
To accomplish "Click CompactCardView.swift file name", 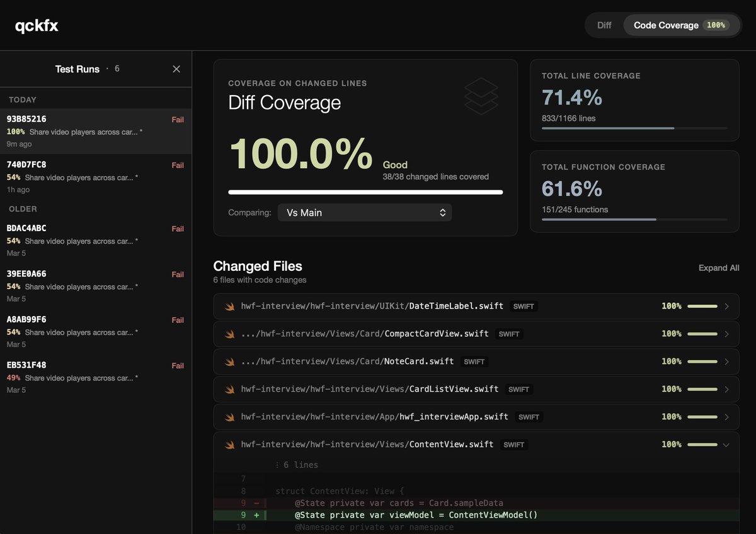I will pyautogui.click(x=437, y=334).
